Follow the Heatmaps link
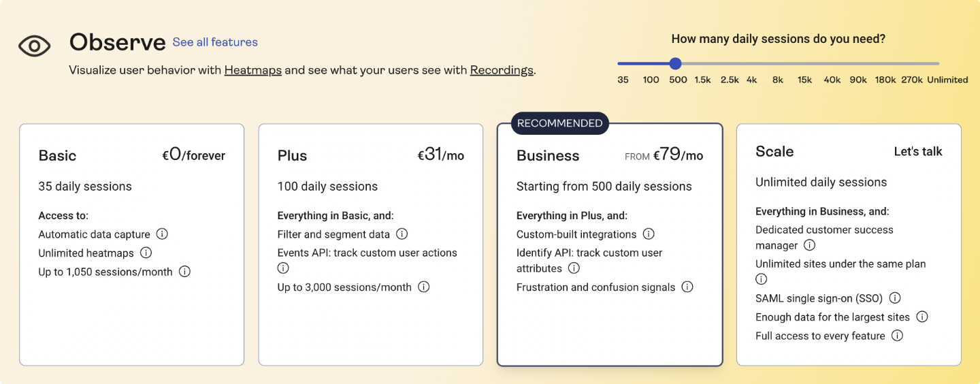The height and width of the screenshot is (384, 980). [252, 70]
